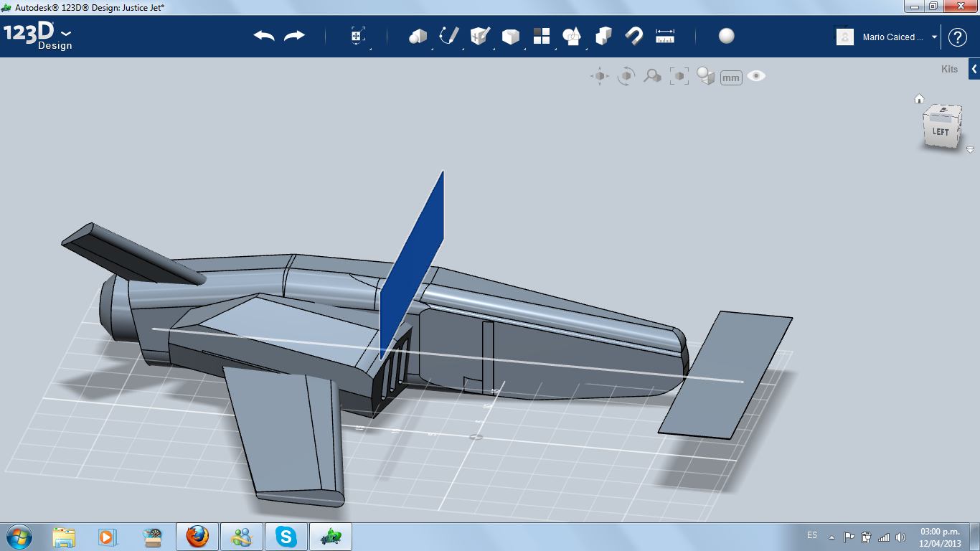Click the Fit view tool
The width and height of the screenshot is (980, 551).
coord(679,76)
